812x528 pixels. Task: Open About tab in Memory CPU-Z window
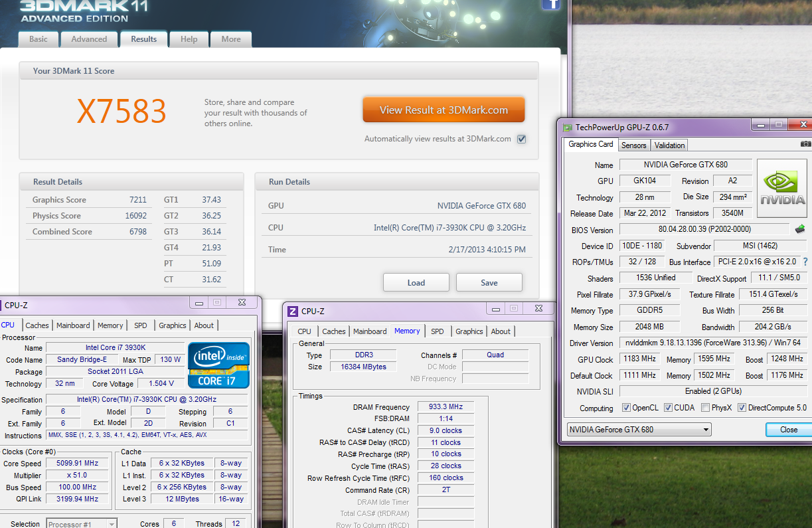coord(501,331)
